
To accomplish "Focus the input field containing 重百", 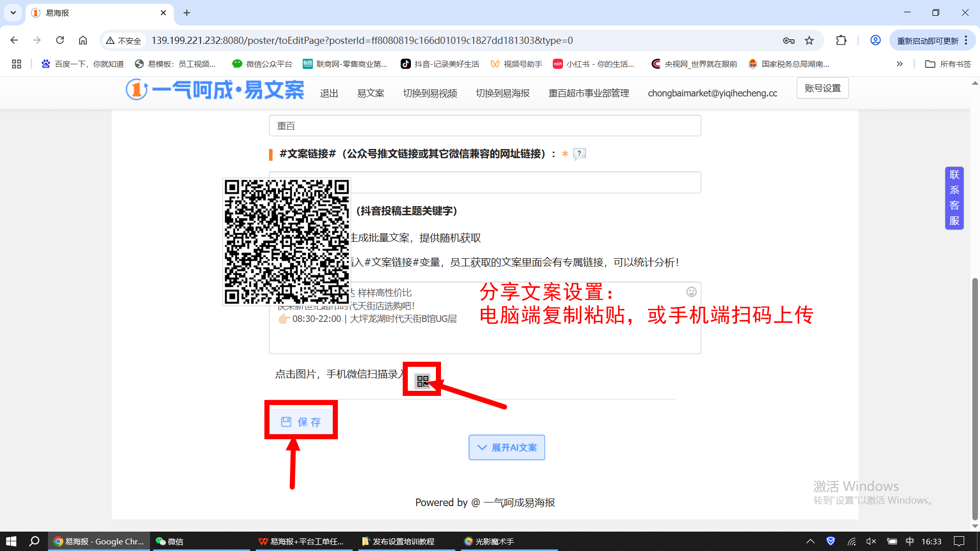I will 485,126.
